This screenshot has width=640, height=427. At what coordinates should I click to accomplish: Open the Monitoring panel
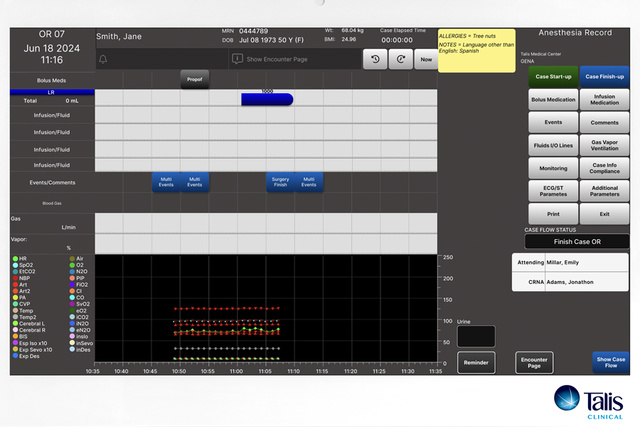[553, 168]
